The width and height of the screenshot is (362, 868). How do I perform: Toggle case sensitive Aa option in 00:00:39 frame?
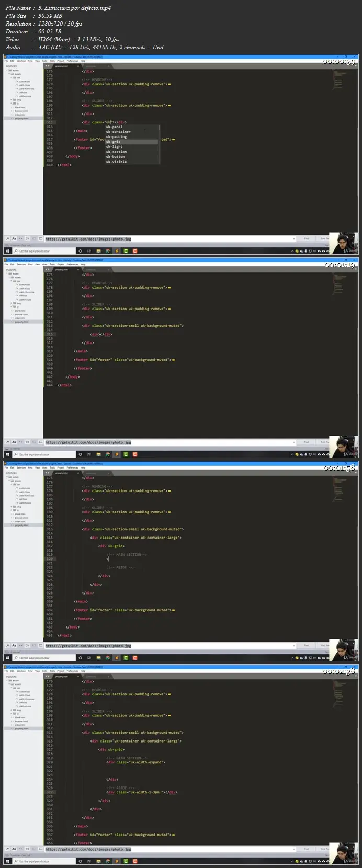(x=14, y=239)
